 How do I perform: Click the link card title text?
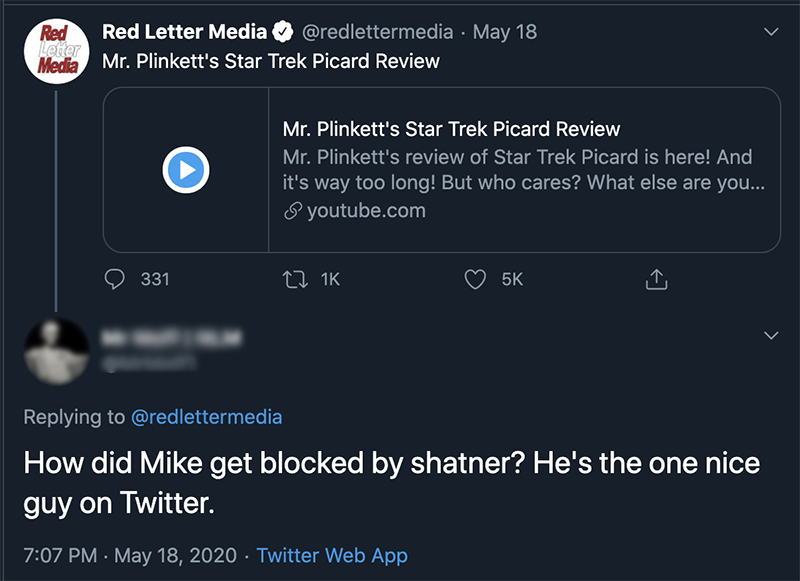(x=452, y=129)
